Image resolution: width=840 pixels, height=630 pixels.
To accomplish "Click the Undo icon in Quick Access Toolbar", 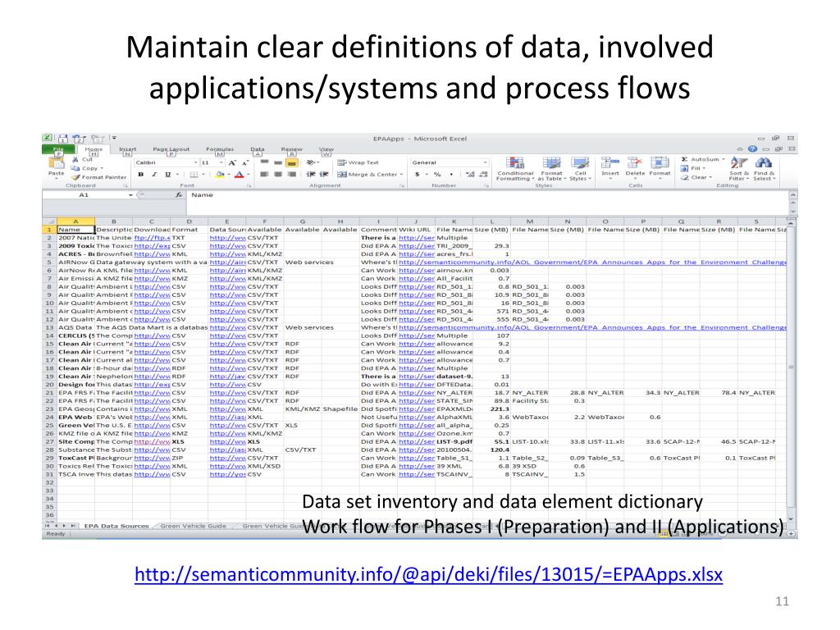I will click(x=78, y=138).
